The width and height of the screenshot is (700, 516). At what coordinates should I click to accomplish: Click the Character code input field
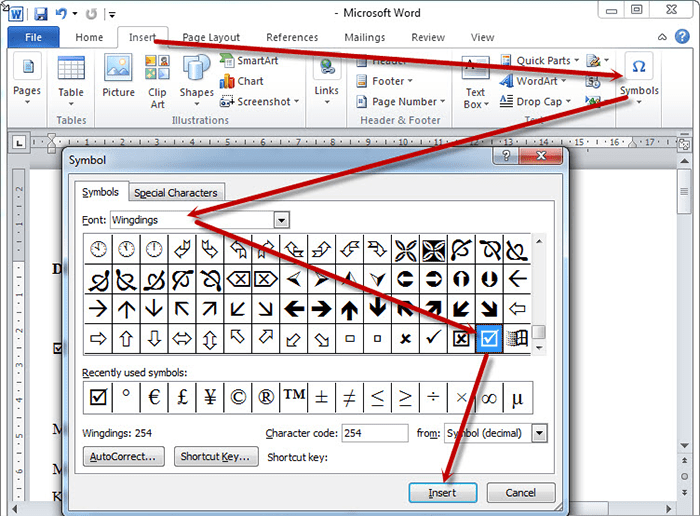pos(375,433)
